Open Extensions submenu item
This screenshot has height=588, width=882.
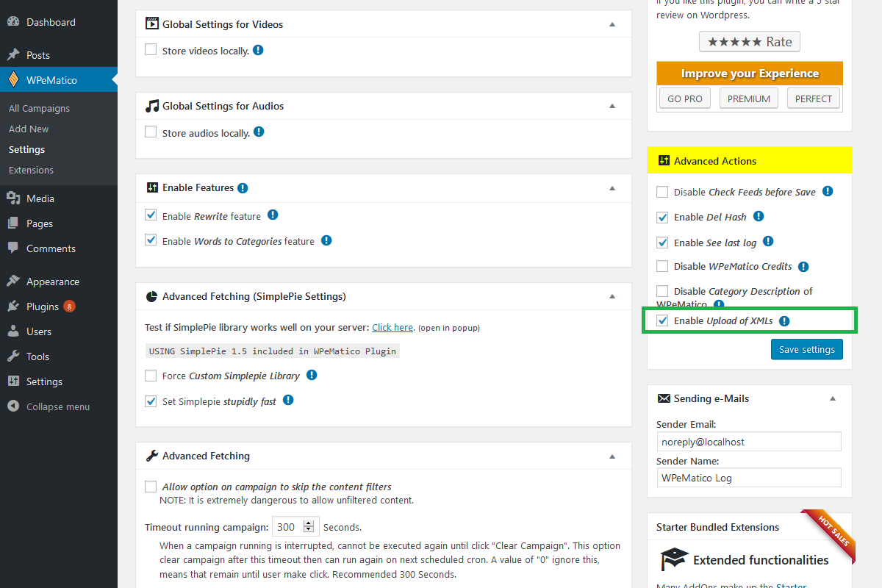coord(31,170)
